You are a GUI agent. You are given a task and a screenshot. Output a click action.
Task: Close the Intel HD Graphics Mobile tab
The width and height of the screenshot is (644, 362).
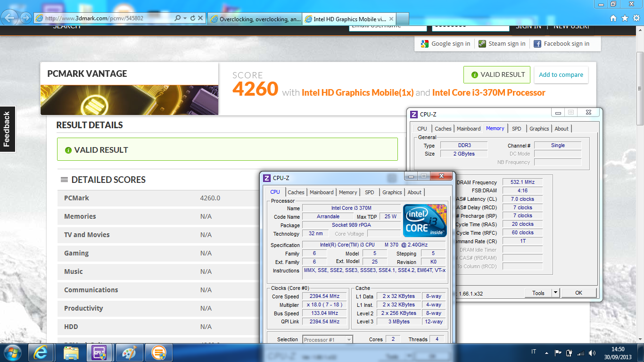click(391, 19)
